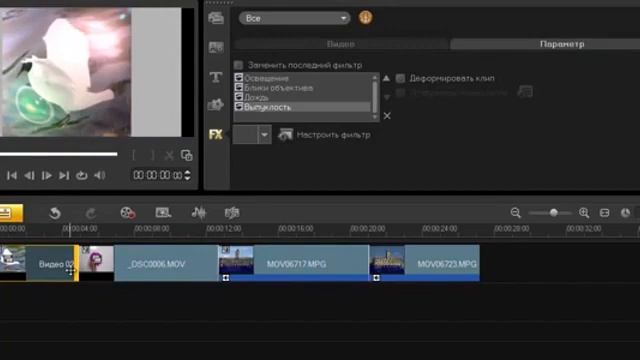This screenshot has width=640, height=360.
Task: Zoom out the timeline with magnifier minus
Action: 516,213
